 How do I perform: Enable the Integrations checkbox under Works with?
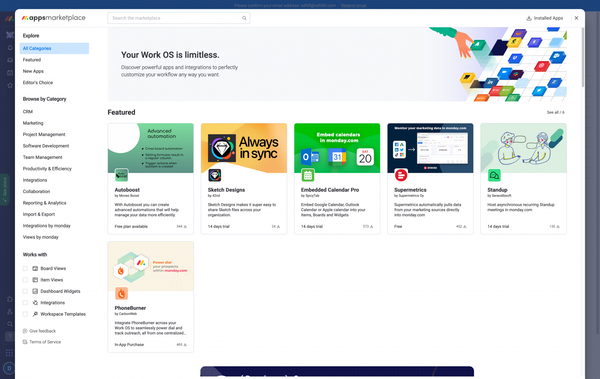coord(25,303)
